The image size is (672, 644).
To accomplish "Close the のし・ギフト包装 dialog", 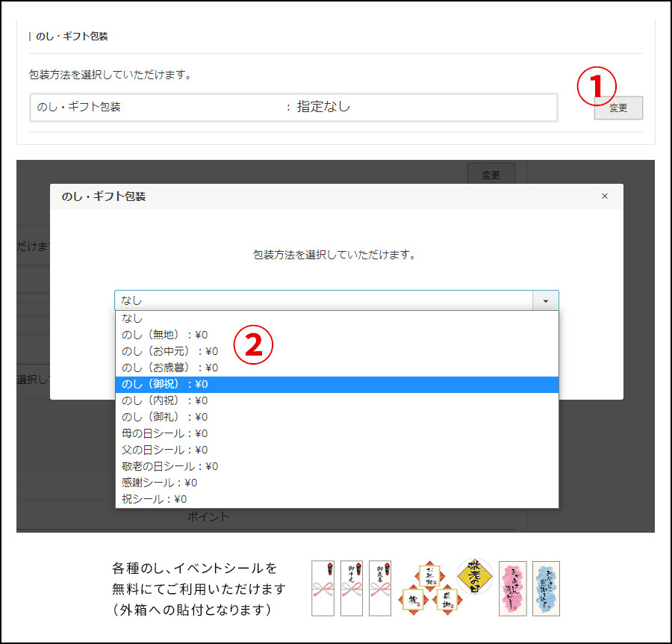I will 605,196.
